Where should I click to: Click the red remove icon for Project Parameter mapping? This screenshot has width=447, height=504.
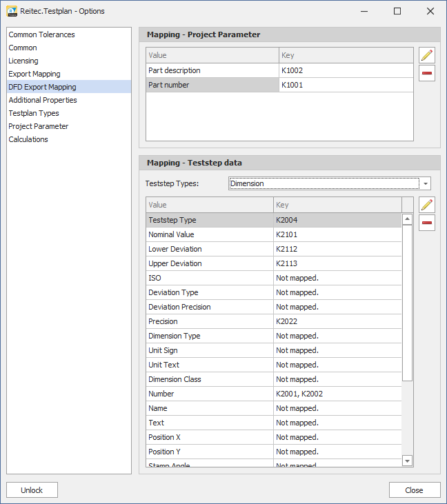[427, 73]
